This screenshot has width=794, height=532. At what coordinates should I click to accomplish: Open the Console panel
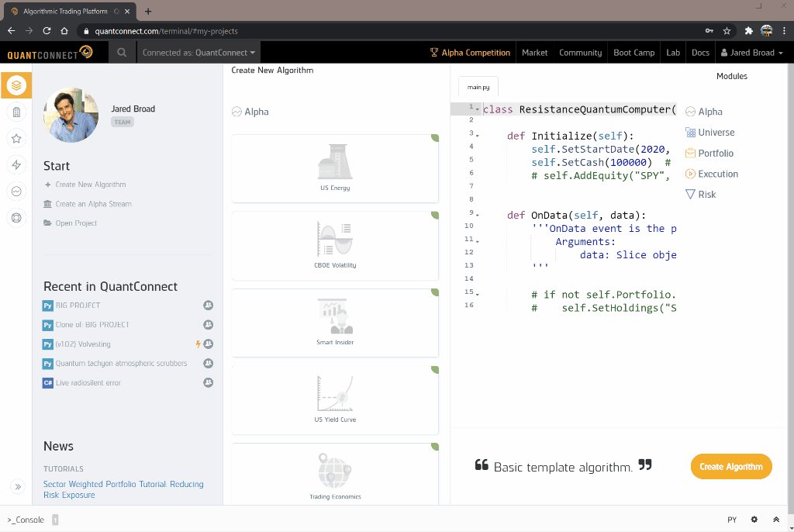point(26,520)
